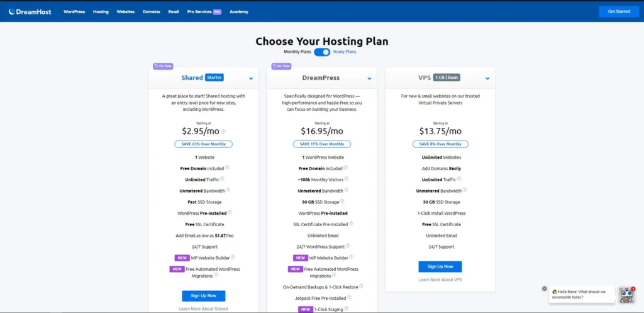Expand the Shared plan dropdown chevron
The image size is (644, 313).
[x=251, y=78]
